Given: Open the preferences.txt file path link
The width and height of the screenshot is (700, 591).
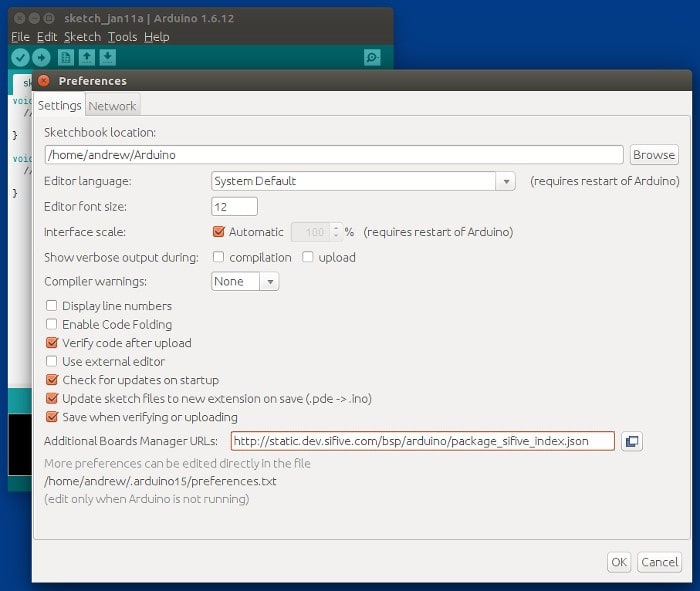Looking at the screenshot, I should [x=160, y=481].
